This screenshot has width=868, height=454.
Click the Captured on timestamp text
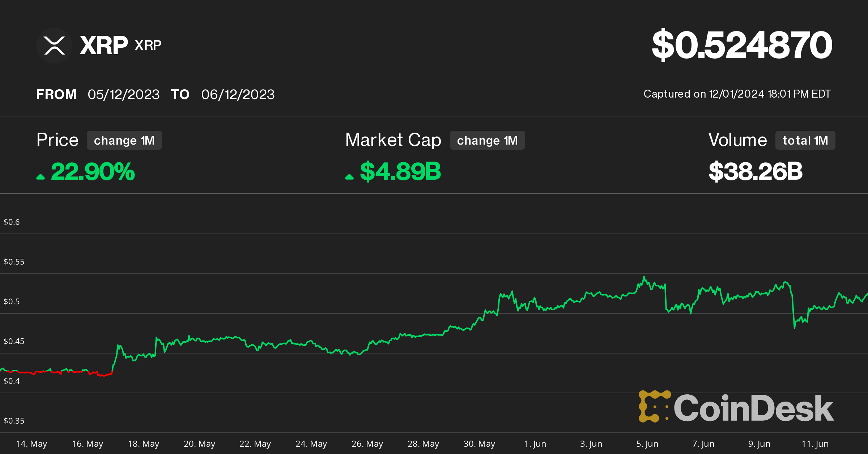coord(737,94)
